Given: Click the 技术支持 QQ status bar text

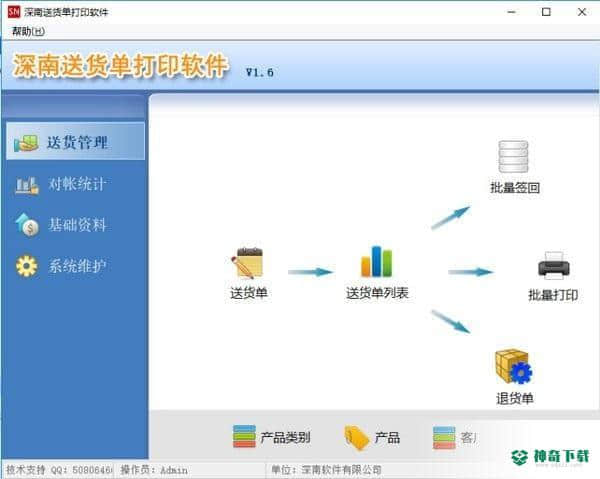Looking at the screenshot, I should [x=59, y=470].
